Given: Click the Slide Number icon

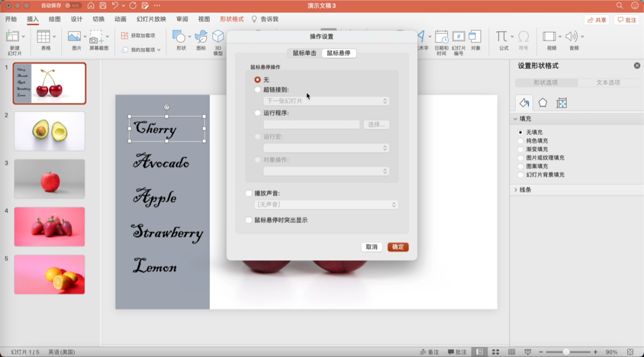Looking at the screenshot, I should [459, 36].
